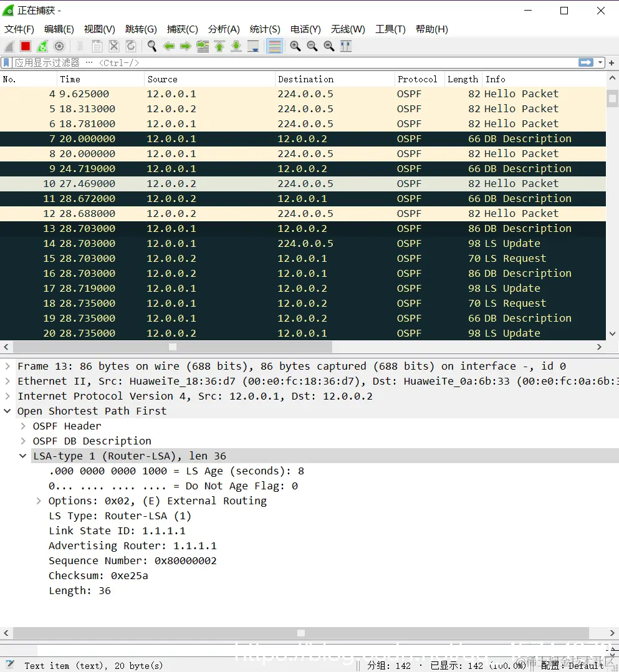Restart the current capture

tap(42, 46)
